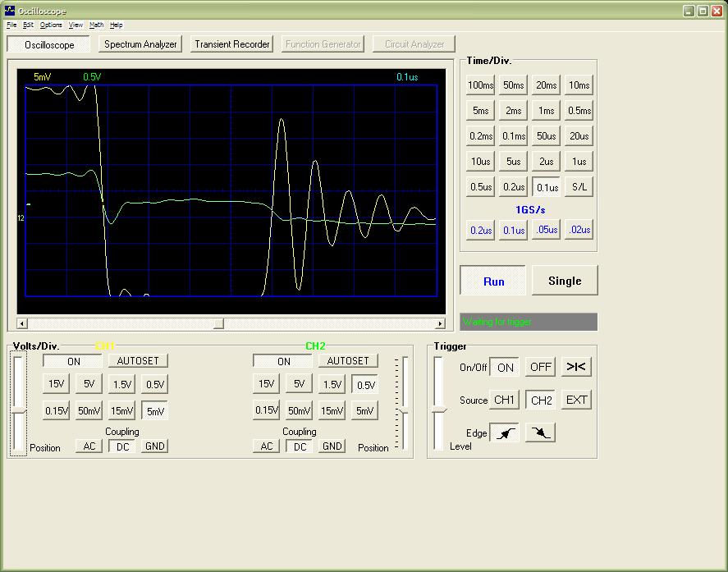728x572 pixels.
Task: Set CH2 to 1.5V per division
Action: click(332, 384)
